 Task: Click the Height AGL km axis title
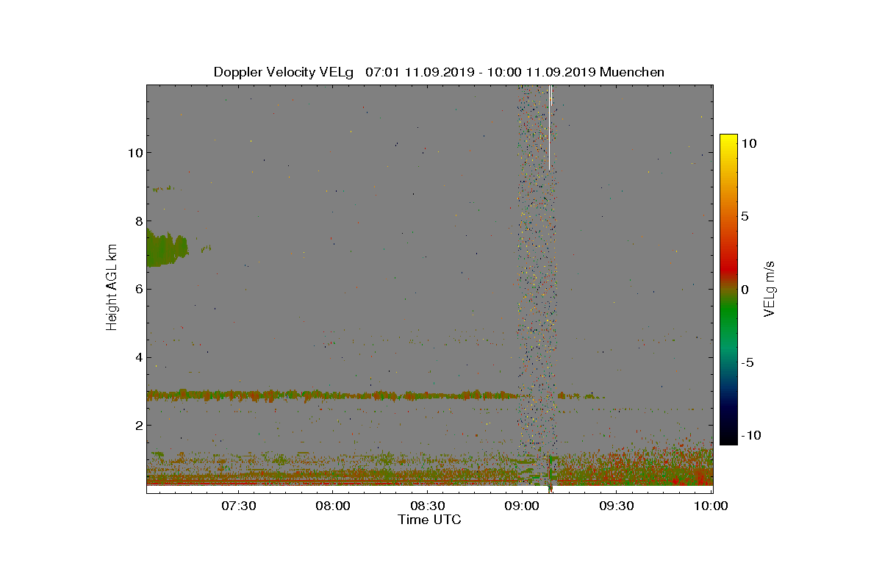(x=112, y=287)
